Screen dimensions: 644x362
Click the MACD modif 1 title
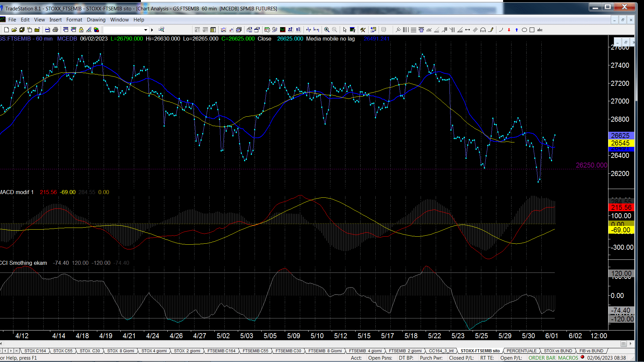coord(17,192)
